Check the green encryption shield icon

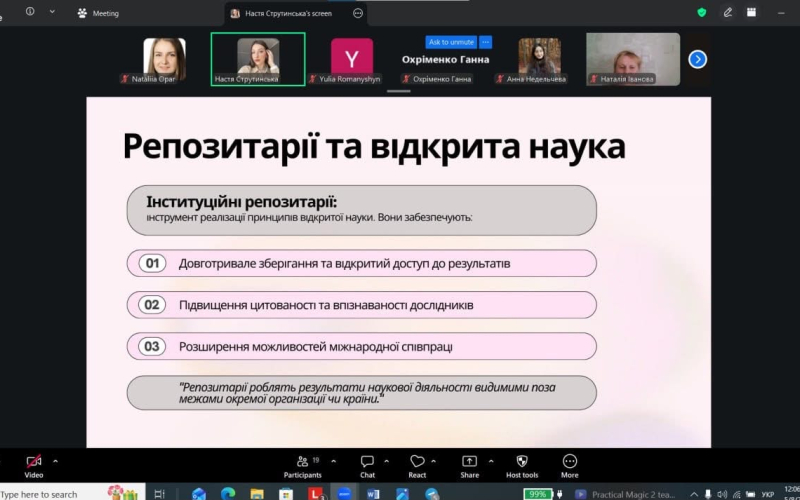point(702,13)
